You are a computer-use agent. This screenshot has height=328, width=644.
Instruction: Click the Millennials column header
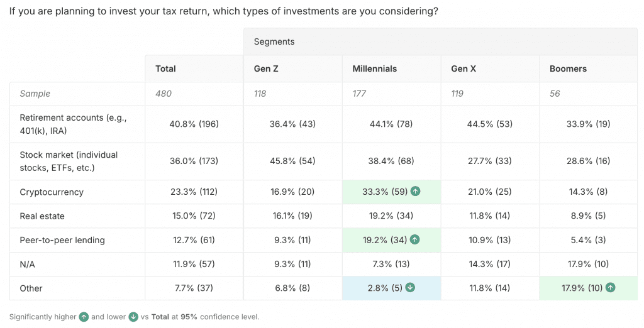click(374, 68)
